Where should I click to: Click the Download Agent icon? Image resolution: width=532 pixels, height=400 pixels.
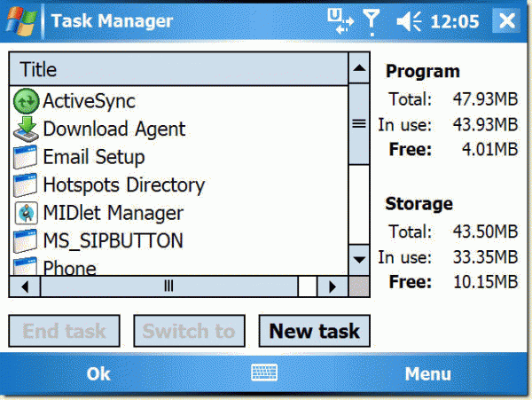pyautogui.click(x=27, y=129)
